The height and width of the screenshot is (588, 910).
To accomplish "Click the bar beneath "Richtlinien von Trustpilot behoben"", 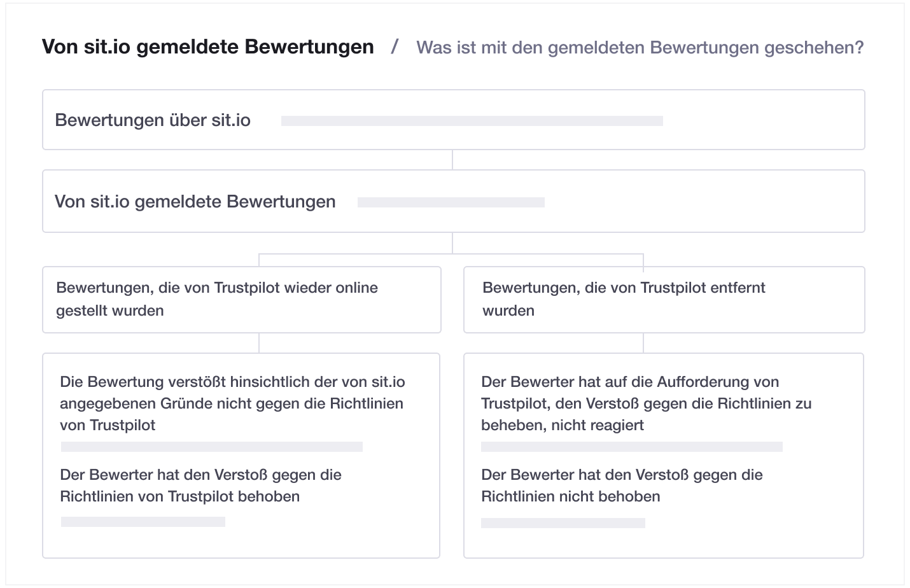I will tap(143, 522).
